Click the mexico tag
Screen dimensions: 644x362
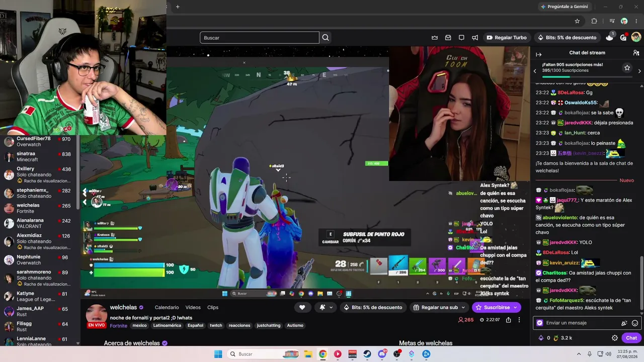[139, 326]
